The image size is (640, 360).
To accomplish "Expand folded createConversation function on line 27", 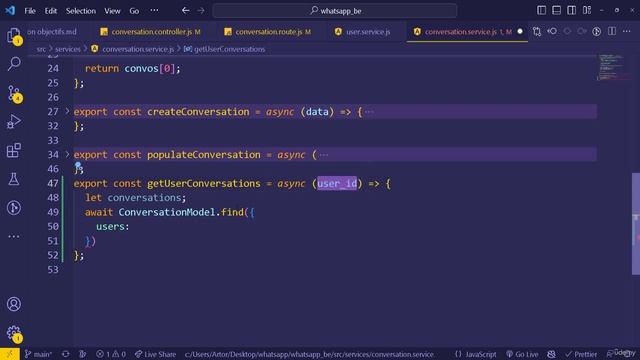I will pos(67,111).
